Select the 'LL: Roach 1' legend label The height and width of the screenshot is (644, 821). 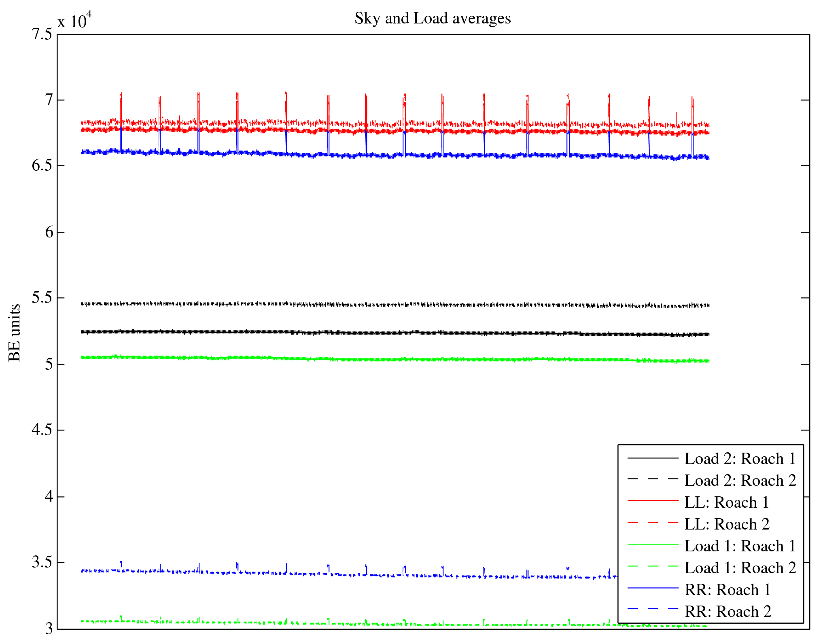click(726, 502)
